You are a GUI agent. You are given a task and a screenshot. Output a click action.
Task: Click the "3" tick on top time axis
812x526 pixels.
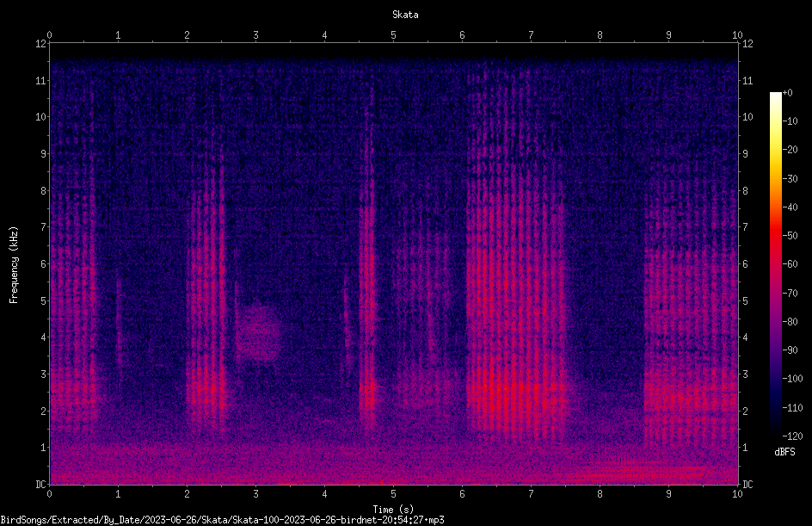(x=255, y=35)
